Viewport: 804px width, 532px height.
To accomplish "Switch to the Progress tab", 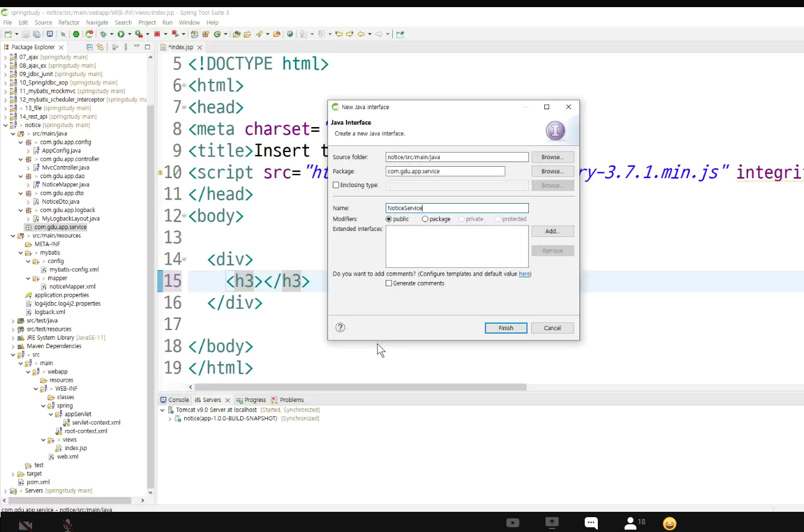I will pos(251,400).
